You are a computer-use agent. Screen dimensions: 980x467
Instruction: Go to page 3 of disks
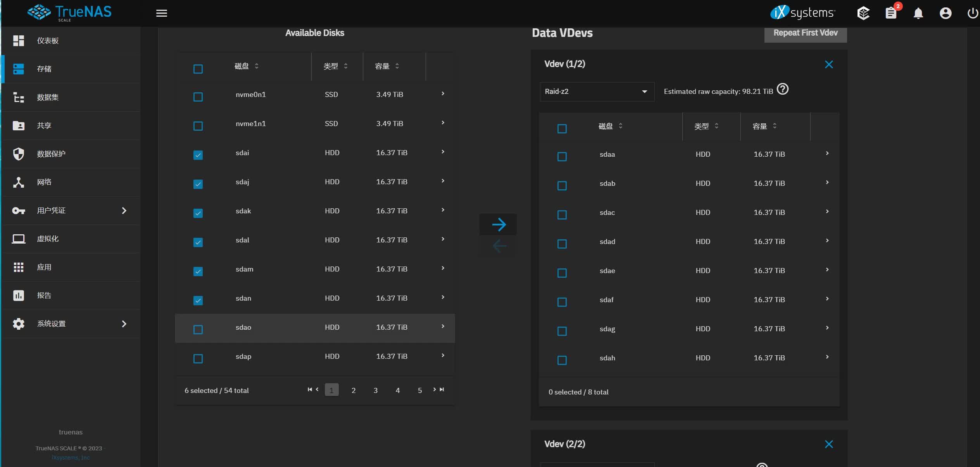[x=375, y=390]
